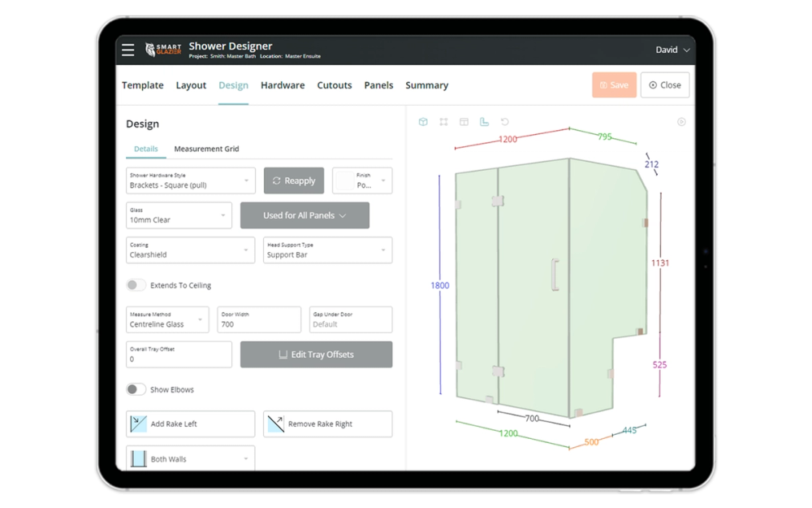
Task: Switch to the Measurement Grid tab
Action: (206, 149)
